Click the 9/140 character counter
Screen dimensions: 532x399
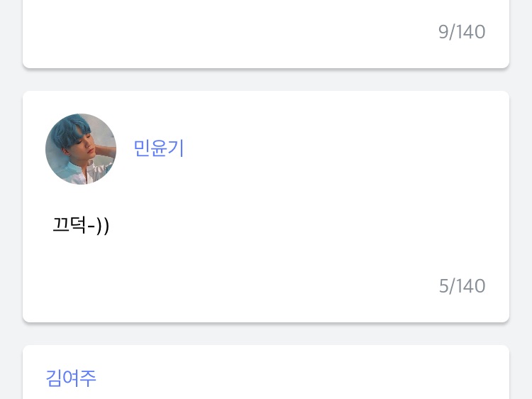point(462,32)
